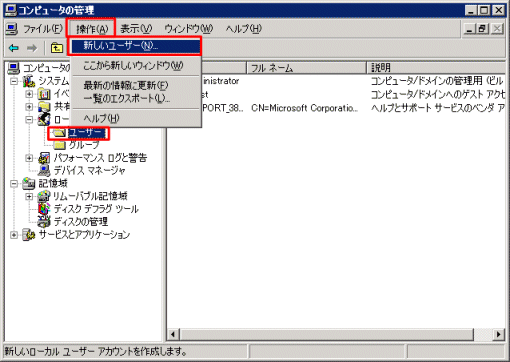510x362 pixels.
Task: Select ディスクの管理 tree item
Action: click(81, 222)
